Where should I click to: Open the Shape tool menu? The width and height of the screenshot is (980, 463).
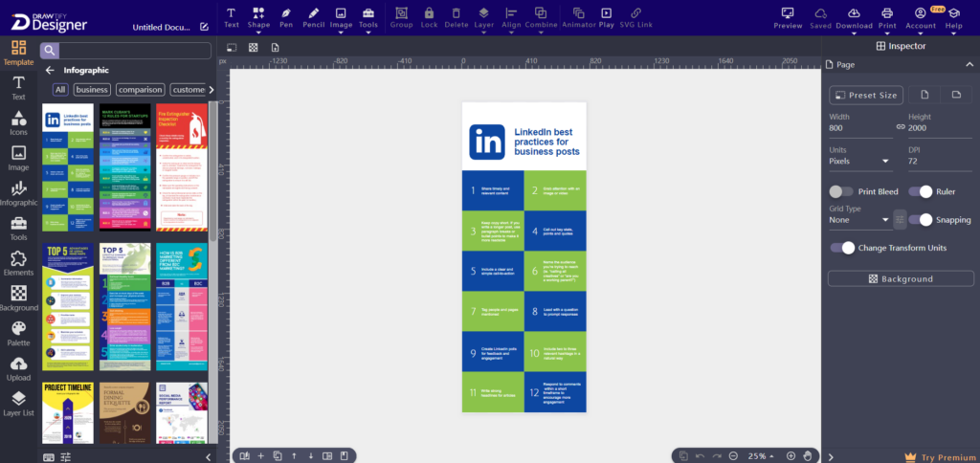pyautogui.click(x=258, y=19)
